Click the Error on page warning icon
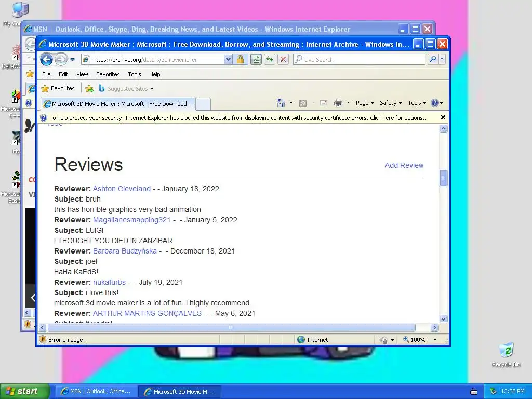Screen dimensions: 532x399 point(43,340)
